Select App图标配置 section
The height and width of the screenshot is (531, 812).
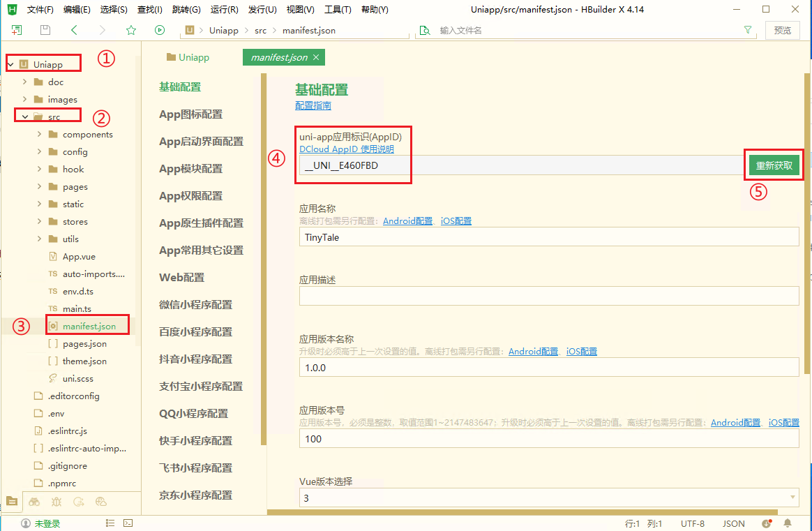click(190, 114)
